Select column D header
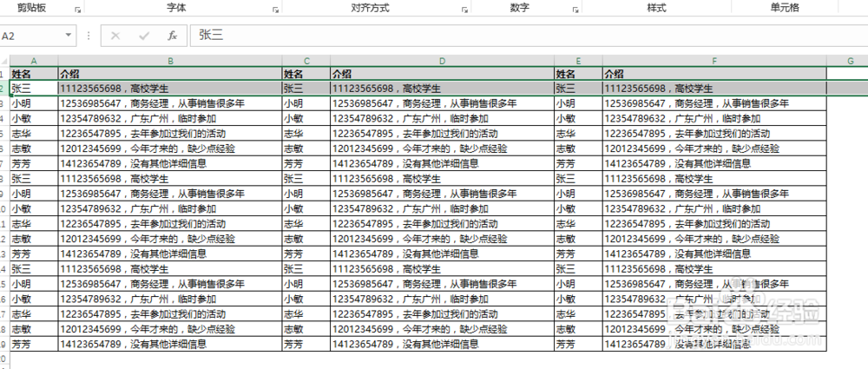Screen dimensions: 868x369 click(443, 61)
